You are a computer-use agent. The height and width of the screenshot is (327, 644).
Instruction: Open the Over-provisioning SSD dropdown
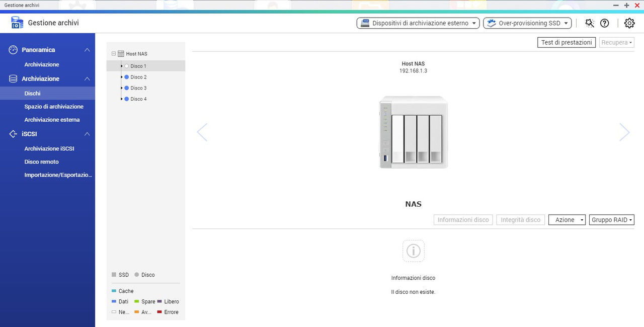click(528, 23)
